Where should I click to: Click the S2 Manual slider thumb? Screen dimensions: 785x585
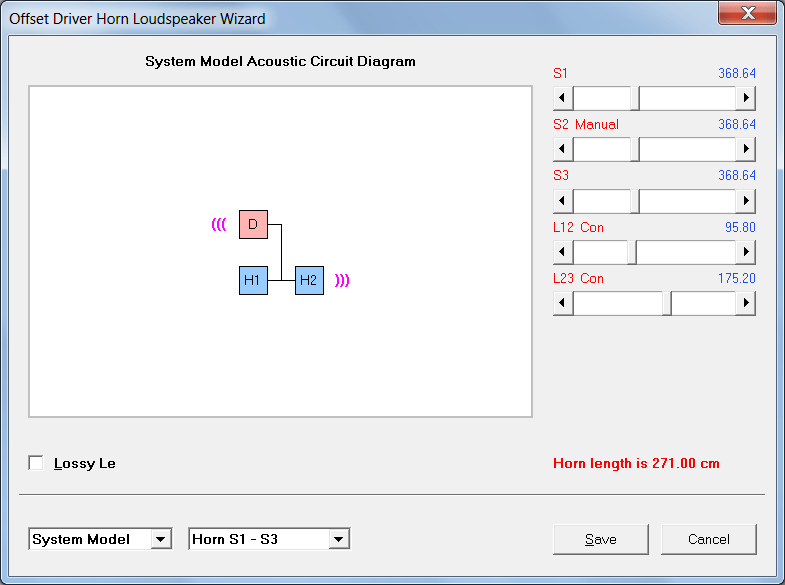coord(635,149)
